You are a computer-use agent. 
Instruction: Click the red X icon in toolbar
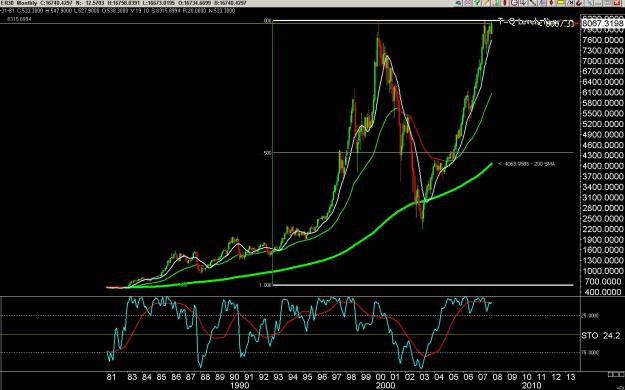(x=617, y=3)
